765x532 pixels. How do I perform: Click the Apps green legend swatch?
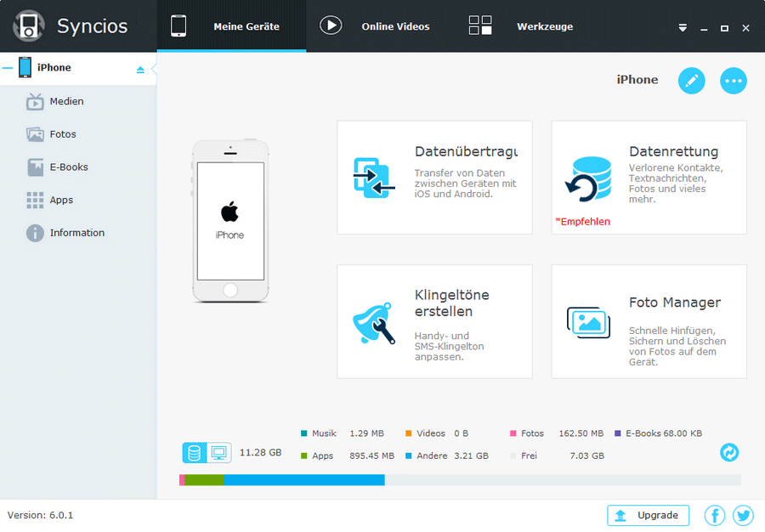click(x=304, y=456)
